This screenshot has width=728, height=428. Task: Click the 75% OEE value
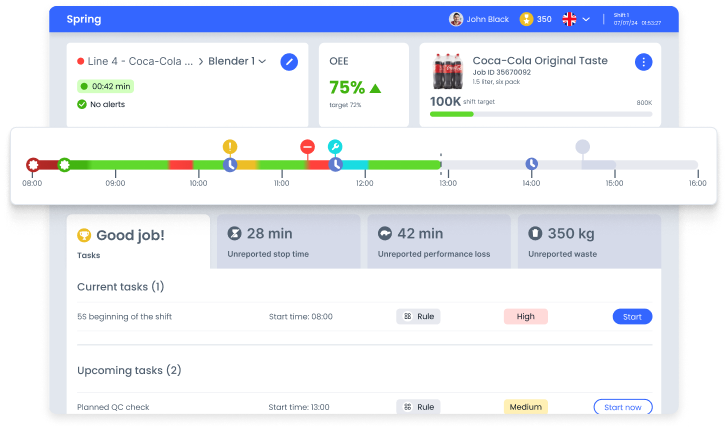tap(347, 87)
